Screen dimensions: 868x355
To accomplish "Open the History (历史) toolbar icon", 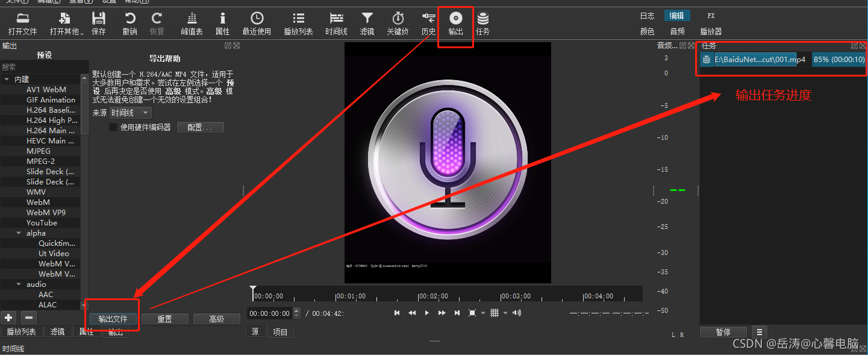I will click(x=428, y=19).
